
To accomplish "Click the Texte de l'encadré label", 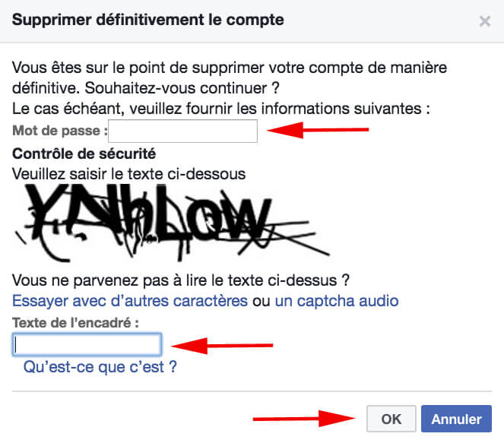I will click(x=75, y=322).
